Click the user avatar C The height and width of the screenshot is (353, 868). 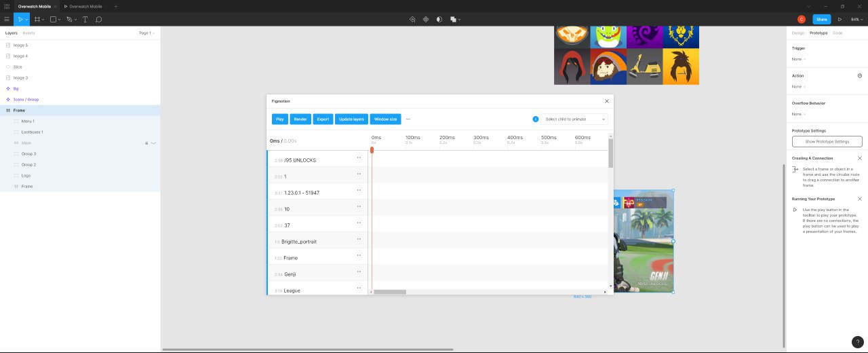pyautogui.click(x=802, y=20)
